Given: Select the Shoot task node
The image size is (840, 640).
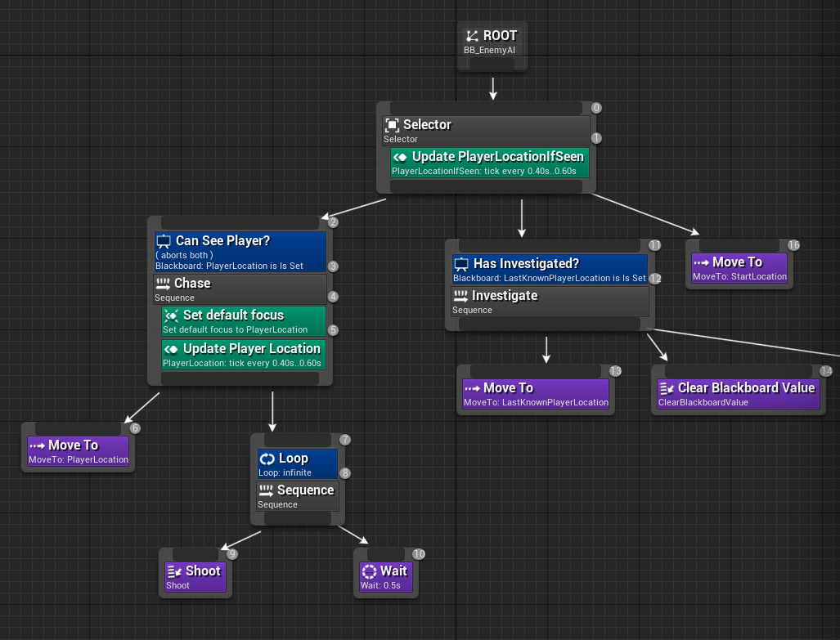Looking at the screenshot, I should 195,577.
